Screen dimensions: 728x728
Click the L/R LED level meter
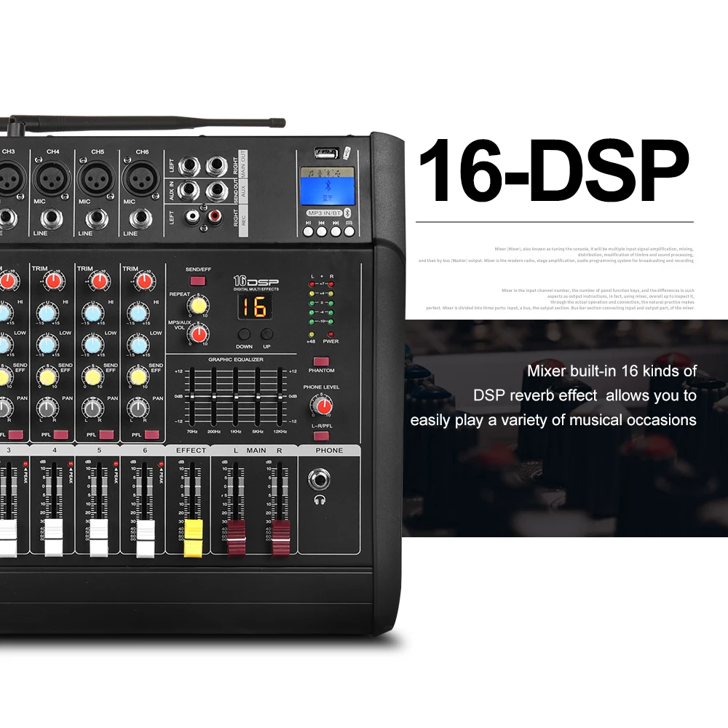point(321,302)
